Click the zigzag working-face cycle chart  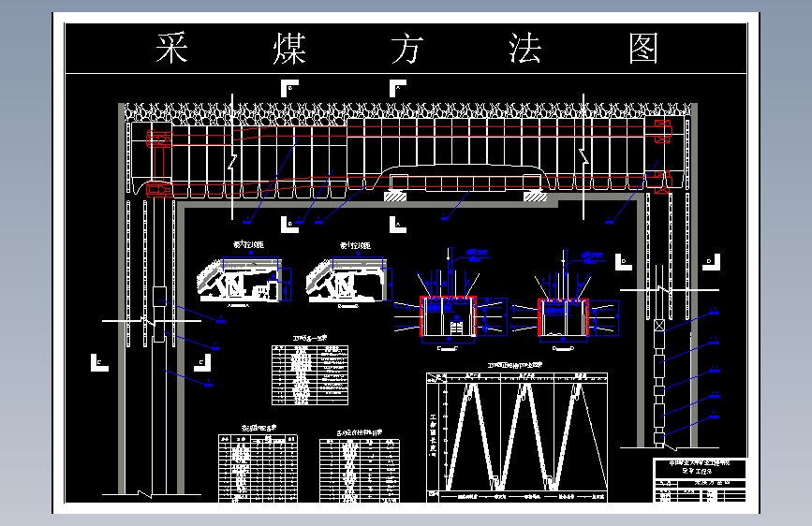coord(517,437)
